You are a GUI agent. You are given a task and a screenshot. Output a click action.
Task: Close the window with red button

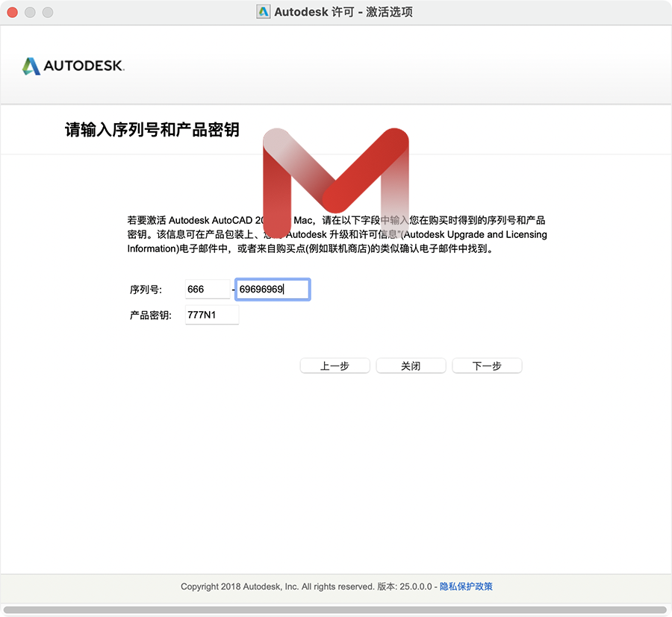coord(11,13)
